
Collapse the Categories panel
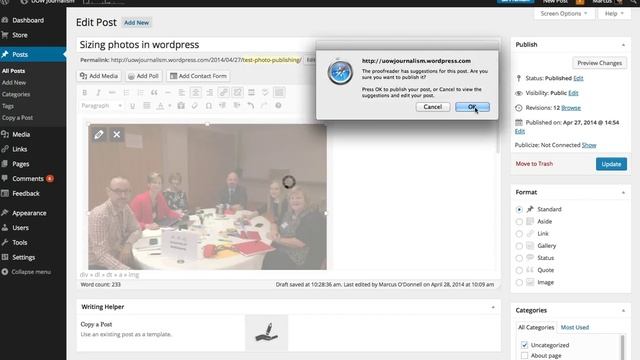point(623,311)
